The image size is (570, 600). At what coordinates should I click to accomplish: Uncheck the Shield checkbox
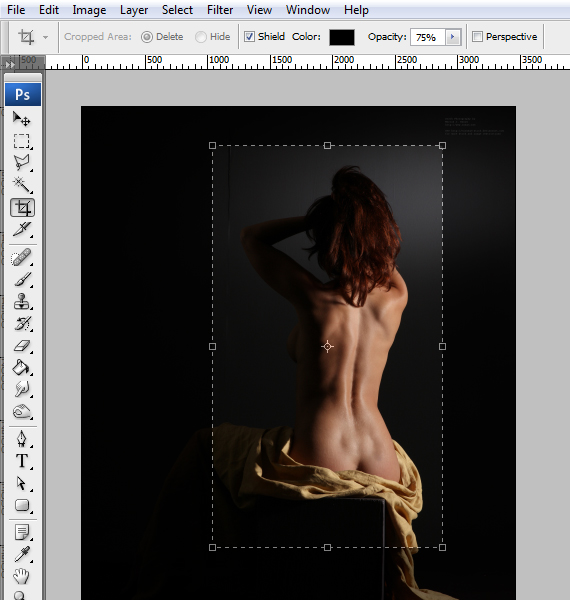point(249,37)
